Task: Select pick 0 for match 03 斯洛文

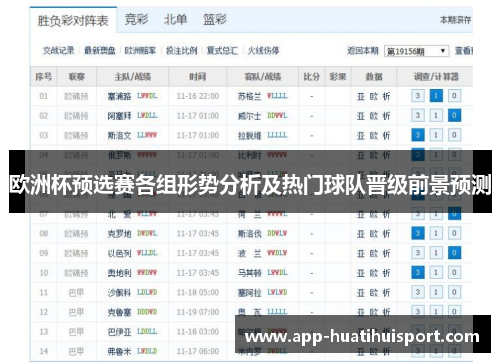Action: (454, 135)
